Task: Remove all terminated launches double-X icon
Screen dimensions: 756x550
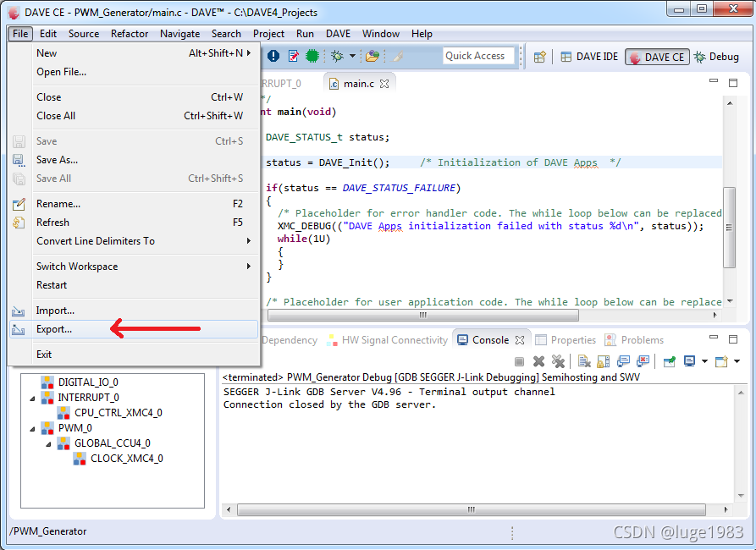Action: tap(558, 361)
